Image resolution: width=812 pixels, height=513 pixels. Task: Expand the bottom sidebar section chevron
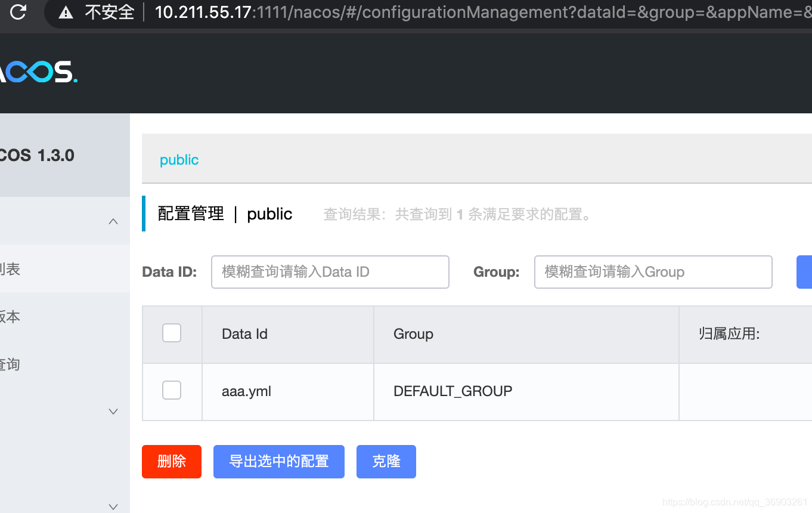[113, 507]
